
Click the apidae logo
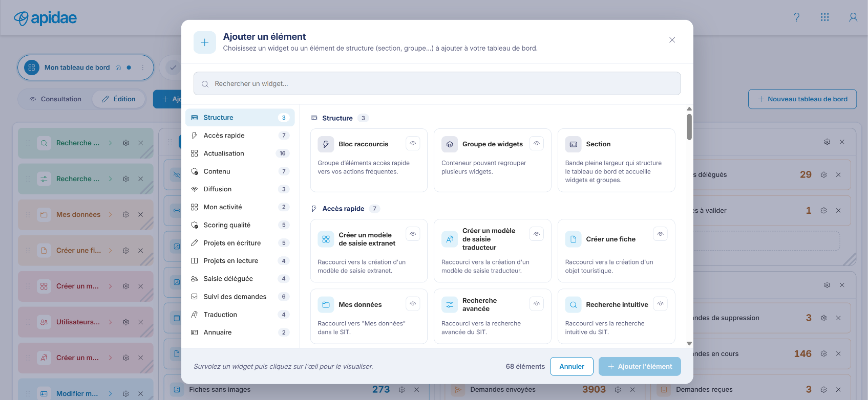tap(45, 18)
